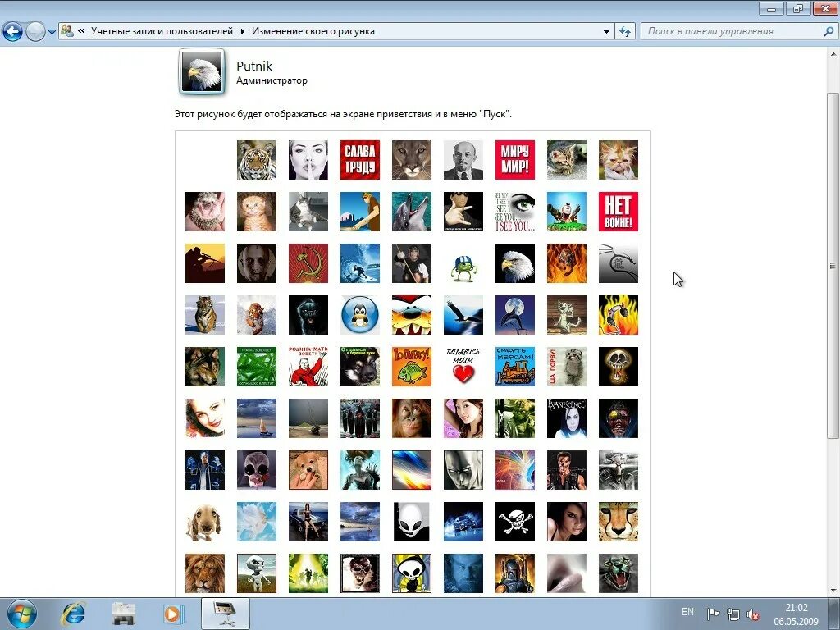Select the cocker spaniel dog picture
Image resolution: width=840 pixels, height=630 pixels.
pos(205,522)
